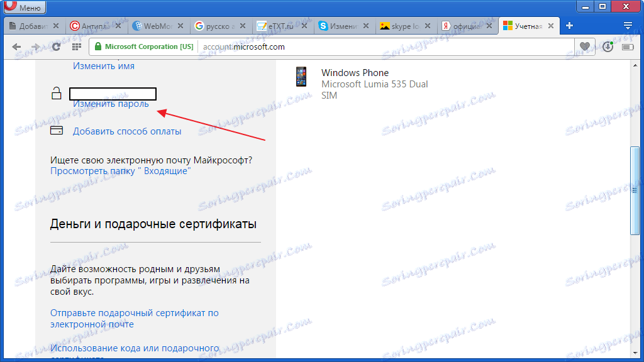The width and height of the screenshot is (644, 362).
Task: Close the skype lo tab
Action: pyautogui.click(x=428, y=26)
